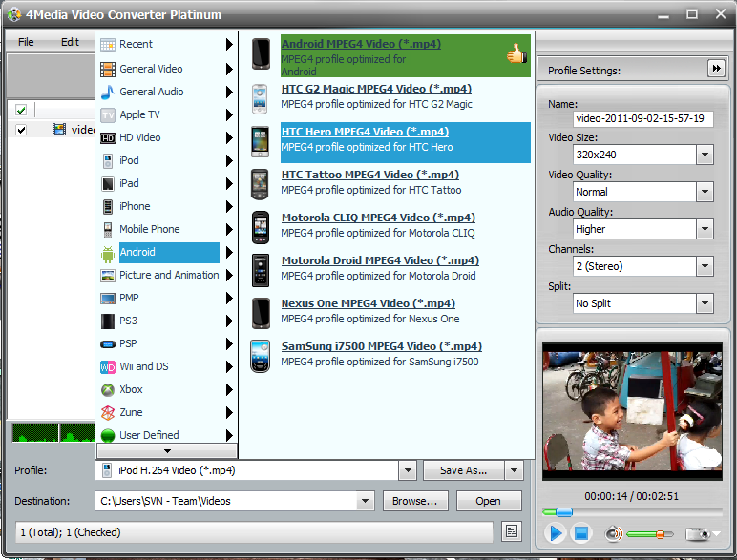Select the HTC Hero MPEG4 Video profile
737x560 pixels.
[406, 142]
